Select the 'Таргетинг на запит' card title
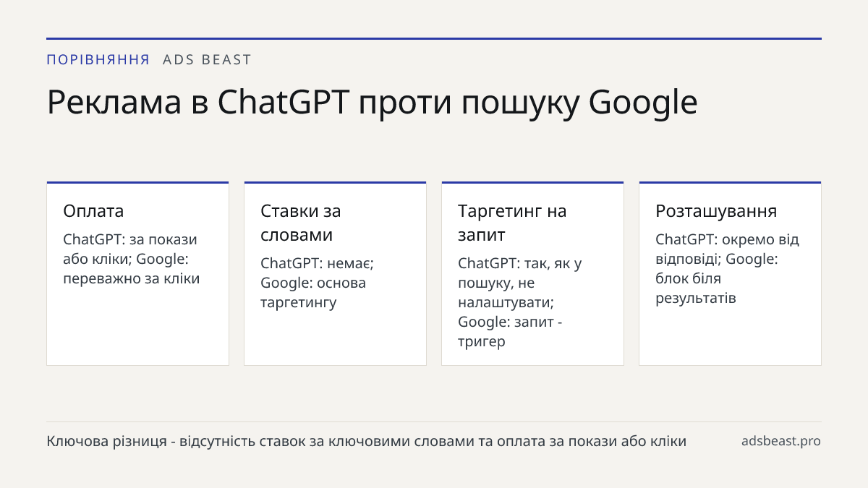Viewport: 868px width, 488px height. click(512, 223)
